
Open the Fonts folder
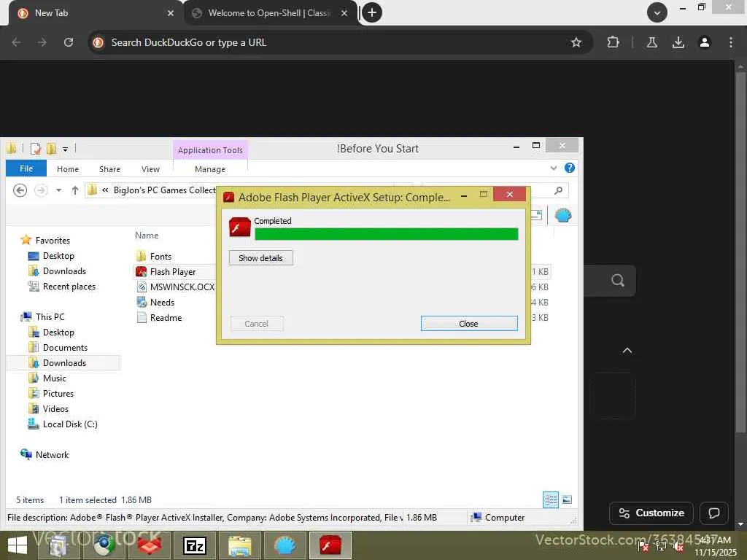(x=160, y=256)
